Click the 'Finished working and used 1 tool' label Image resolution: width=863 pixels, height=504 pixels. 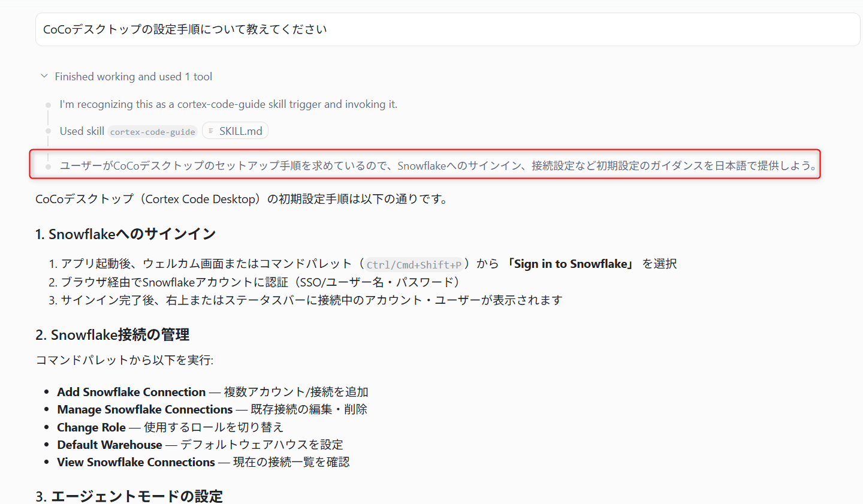pos(134,77)
